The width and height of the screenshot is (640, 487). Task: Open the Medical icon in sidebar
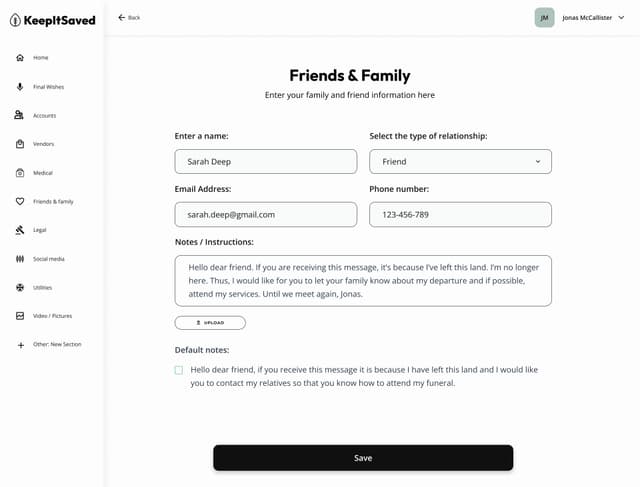[20, 173]
